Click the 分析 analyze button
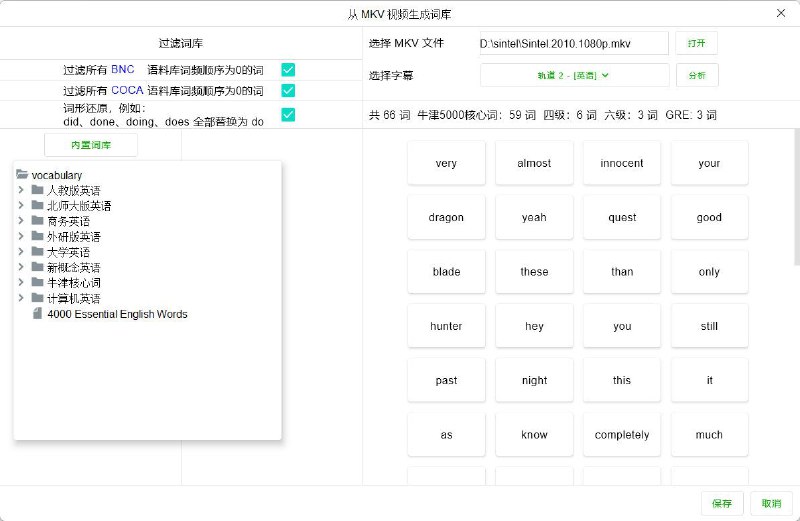800x521 pixels. coord(696,75)
